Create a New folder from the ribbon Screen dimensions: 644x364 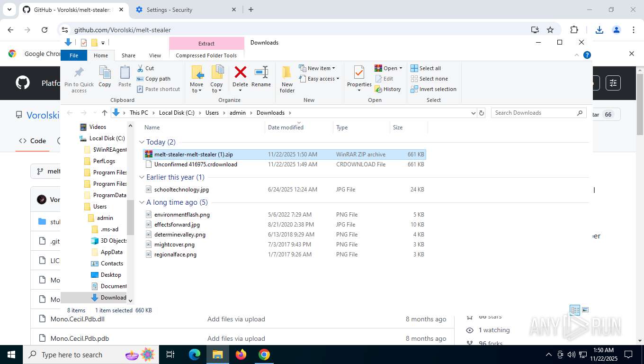[x=287, y=79]
